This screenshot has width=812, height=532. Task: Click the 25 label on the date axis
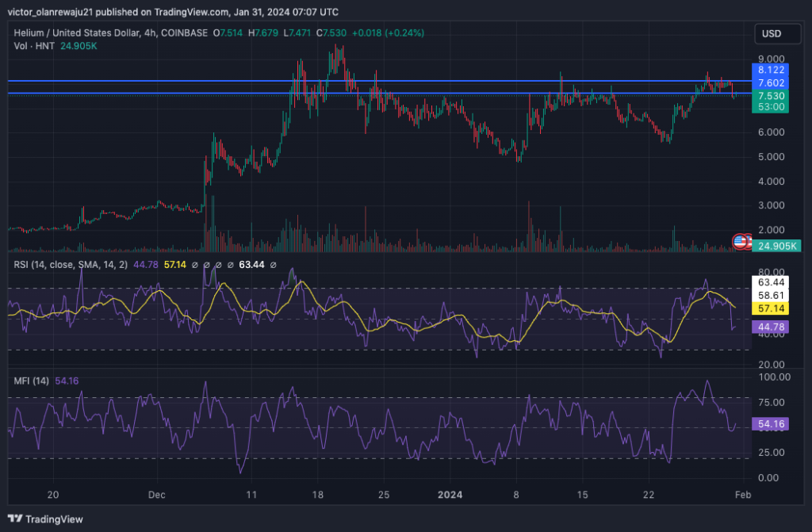click(x=384, y=495)
